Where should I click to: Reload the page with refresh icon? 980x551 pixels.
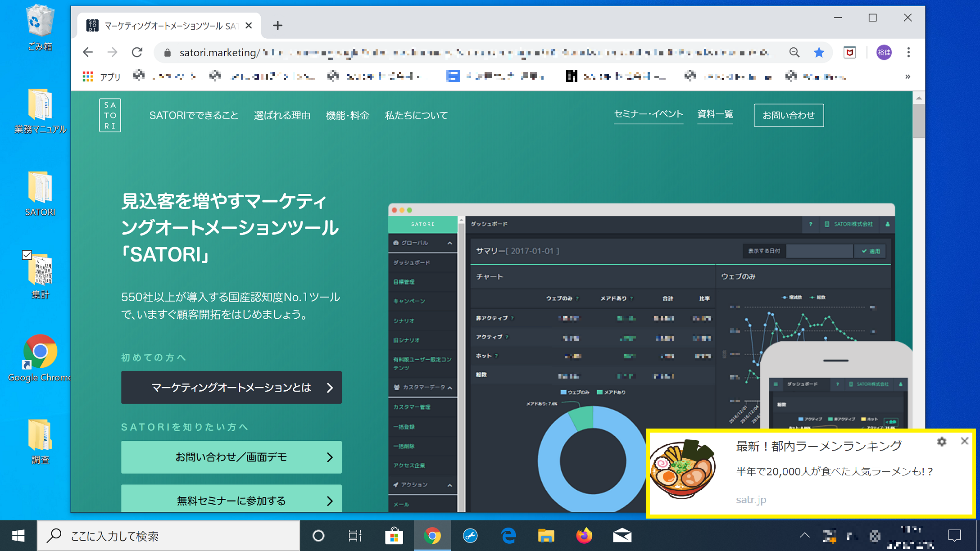point(137,53)
